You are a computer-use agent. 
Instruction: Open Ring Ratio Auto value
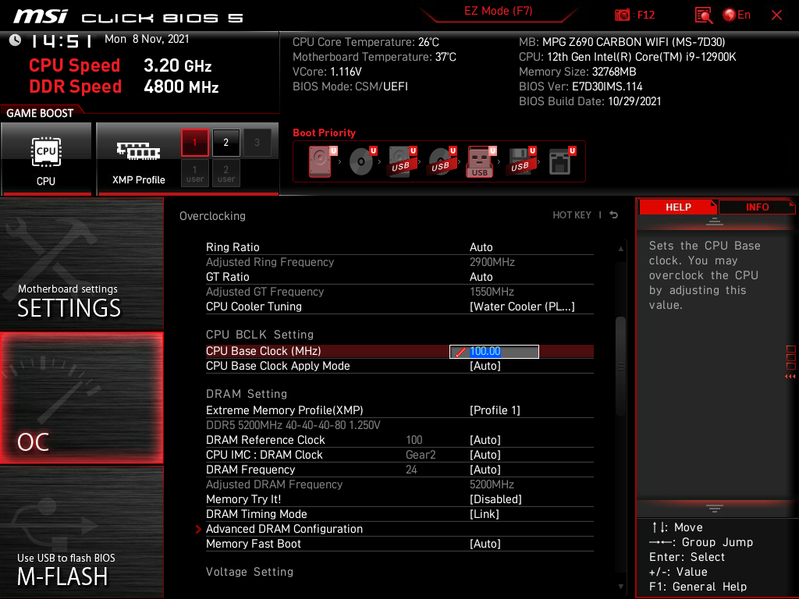coord(481,247)
